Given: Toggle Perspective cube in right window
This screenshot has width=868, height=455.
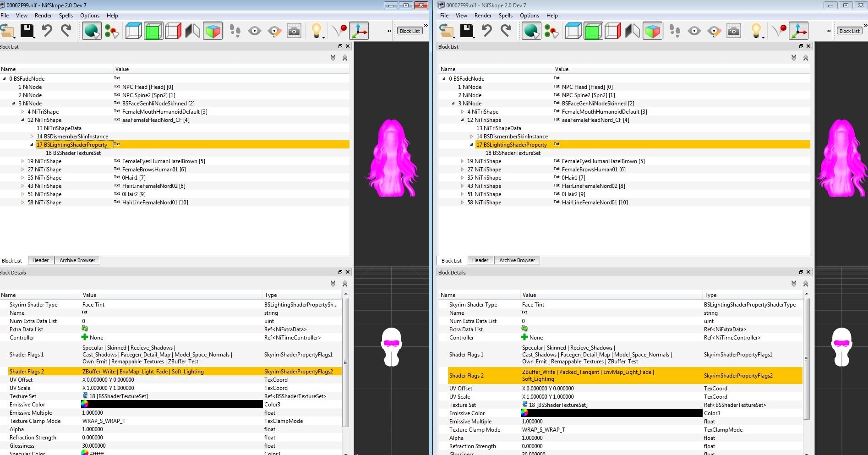Looking at the screenshot, I should pyautogui.click(x=652, y=31).
